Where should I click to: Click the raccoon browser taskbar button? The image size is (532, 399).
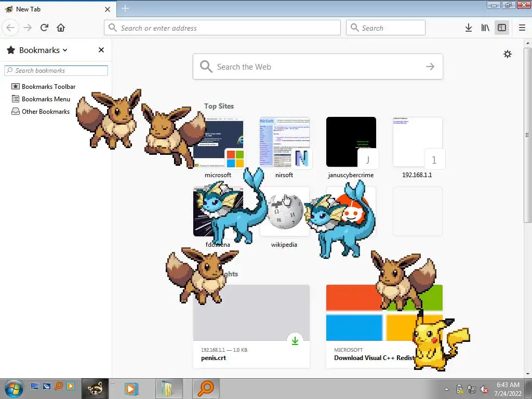(95, 389)
